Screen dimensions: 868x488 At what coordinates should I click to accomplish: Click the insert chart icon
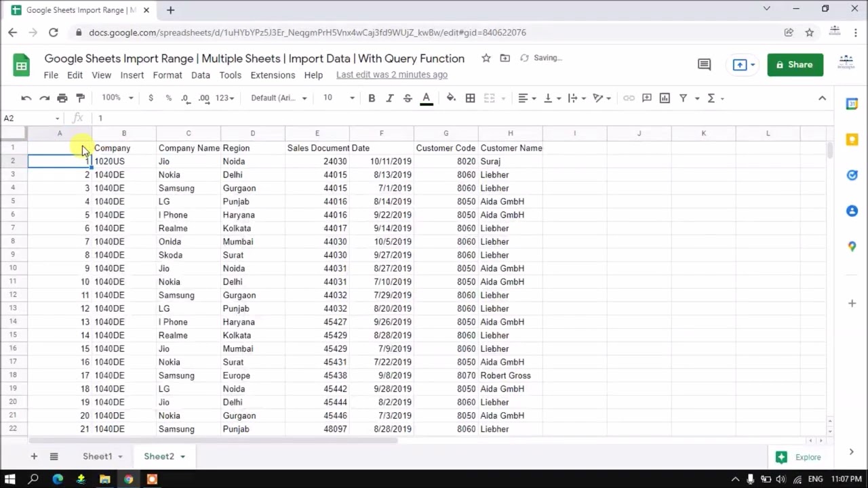coord(665,98)
